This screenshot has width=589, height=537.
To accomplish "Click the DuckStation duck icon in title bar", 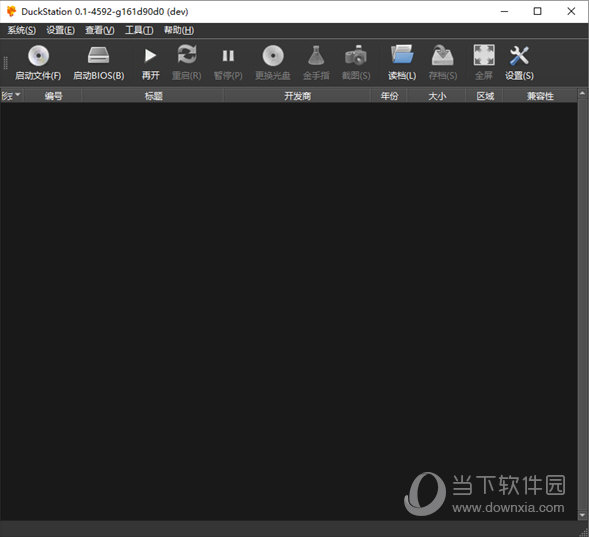I will (x=11, y=11).
